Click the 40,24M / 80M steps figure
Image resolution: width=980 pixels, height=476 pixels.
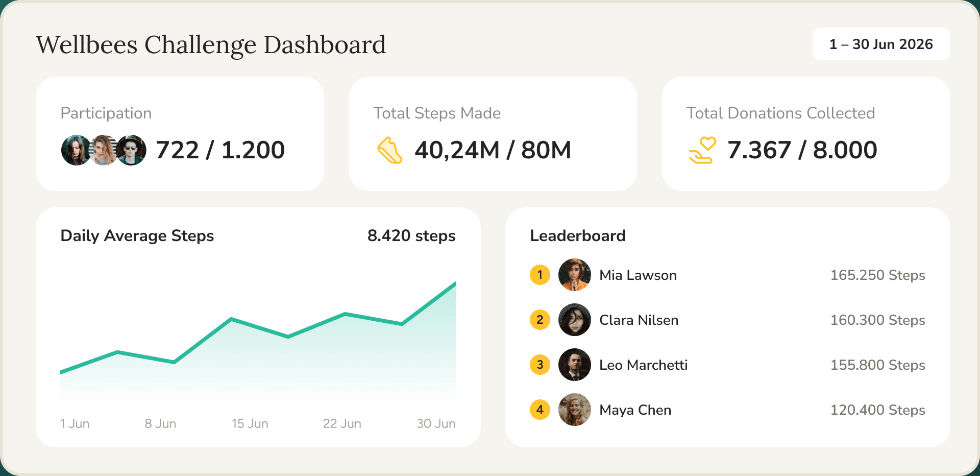(x=493, y=150)
